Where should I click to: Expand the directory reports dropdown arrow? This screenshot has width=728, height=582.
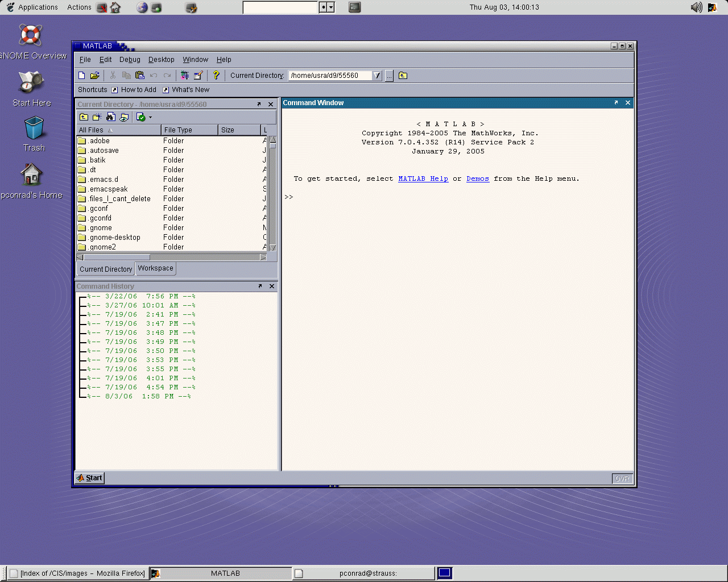pyautogui.click(x=150, y=117)
